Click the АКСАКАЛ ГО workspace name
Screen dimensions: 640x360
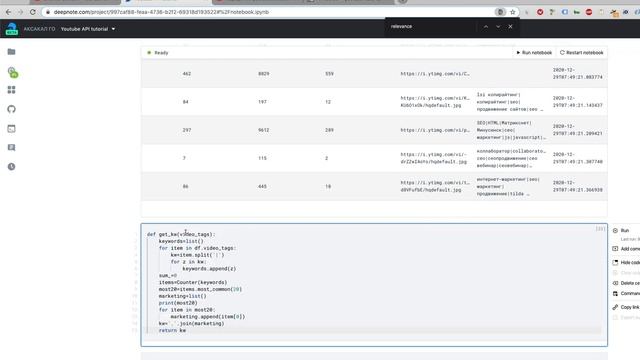(39, 29)
